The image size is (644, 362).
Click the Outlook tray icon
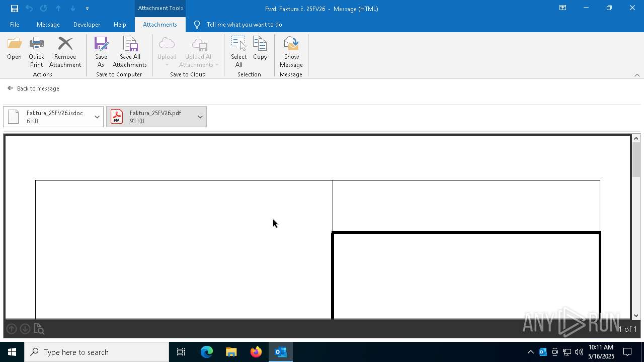[543, 352]
